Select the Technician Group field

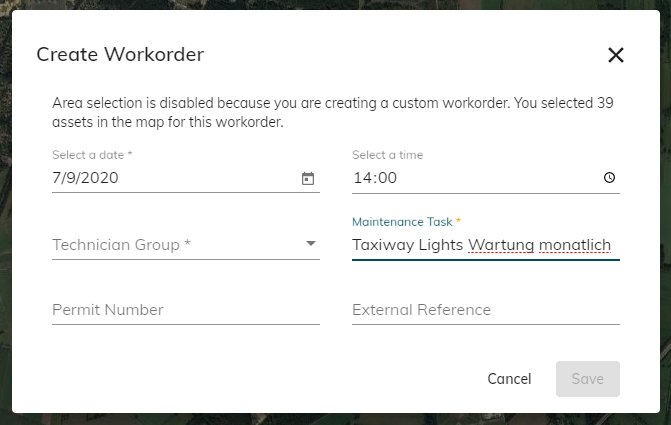point(170,244)
